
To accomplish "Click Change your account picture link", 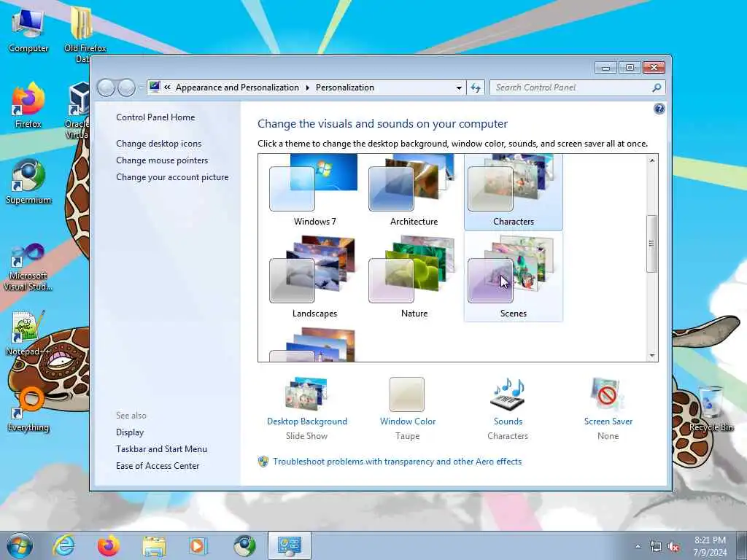I will pos(172,176).
